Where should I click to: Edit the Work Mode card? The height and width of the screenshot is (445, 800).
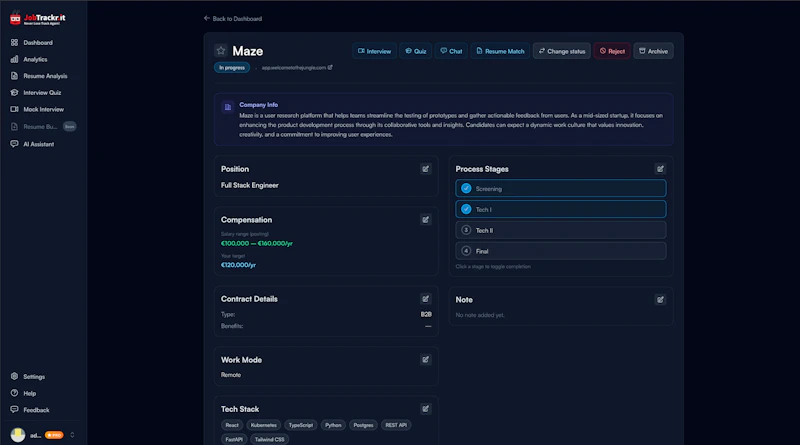coord(426,360)
